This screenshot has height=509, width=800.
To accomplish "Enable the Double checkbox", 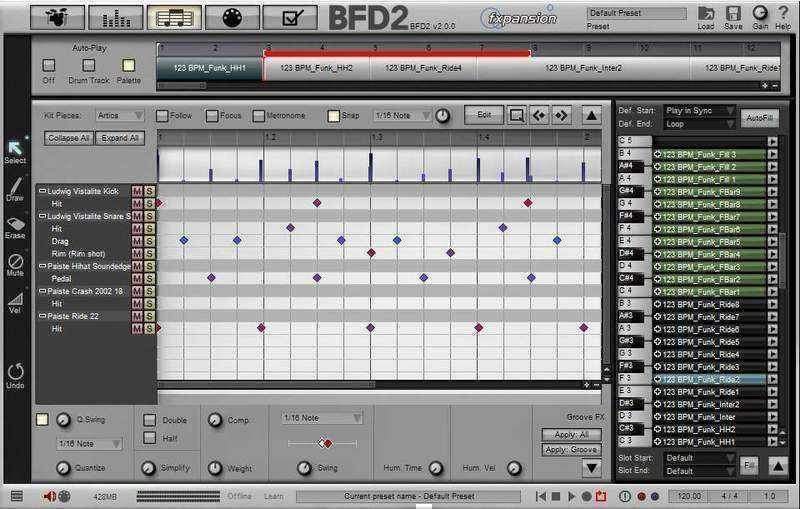I will pos(150,420).
